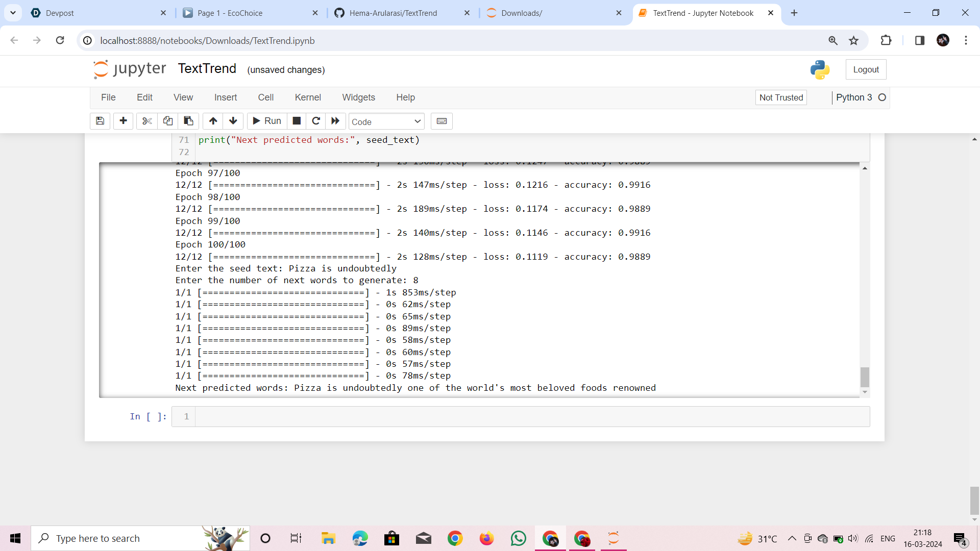
Task: Copy selected cells icon
Action: pos(167,121)
